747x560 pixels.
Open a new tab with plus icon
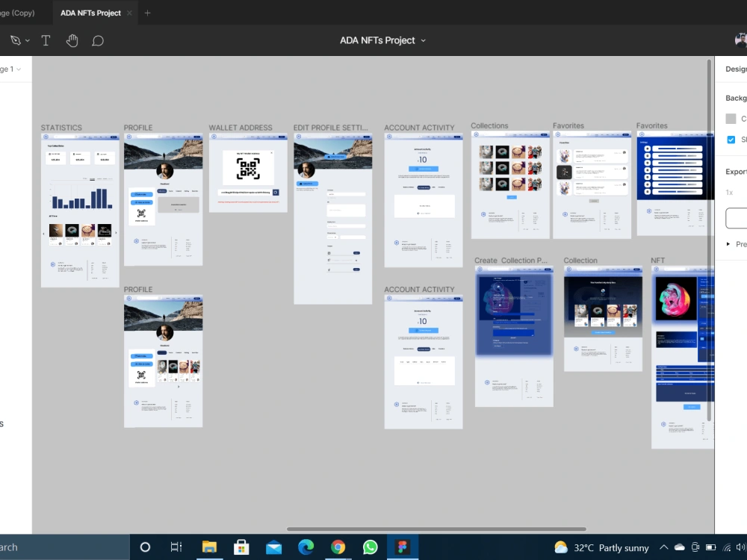click(x=147, y=13)
